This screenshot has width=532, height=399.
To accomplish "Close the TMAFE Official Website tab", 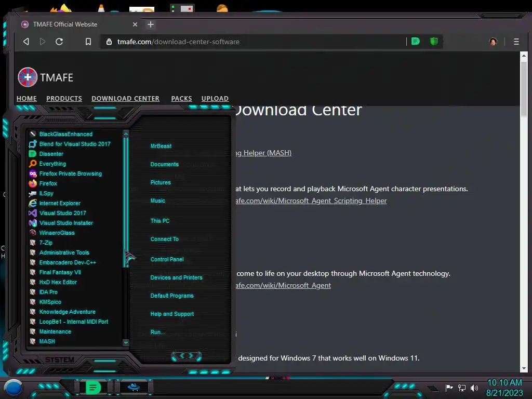I will 135,24.
